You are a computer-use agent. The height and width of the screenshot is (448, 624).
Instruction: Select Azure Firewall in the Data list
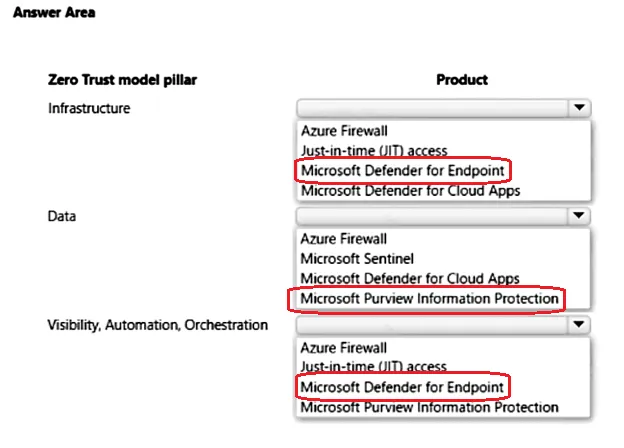click(x=344, y=239)
